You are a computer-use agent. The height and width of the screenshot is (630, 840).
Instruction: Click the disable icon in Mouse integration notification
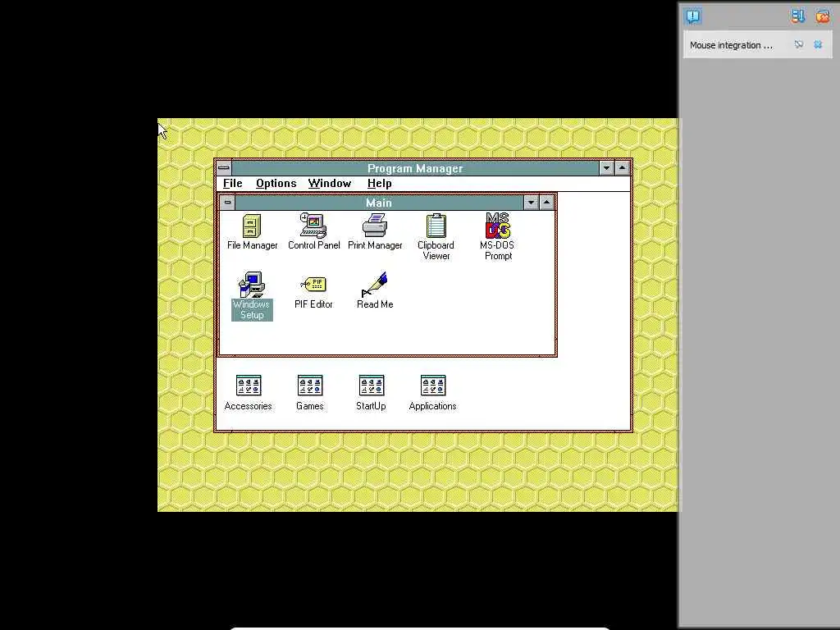point(799,44)
